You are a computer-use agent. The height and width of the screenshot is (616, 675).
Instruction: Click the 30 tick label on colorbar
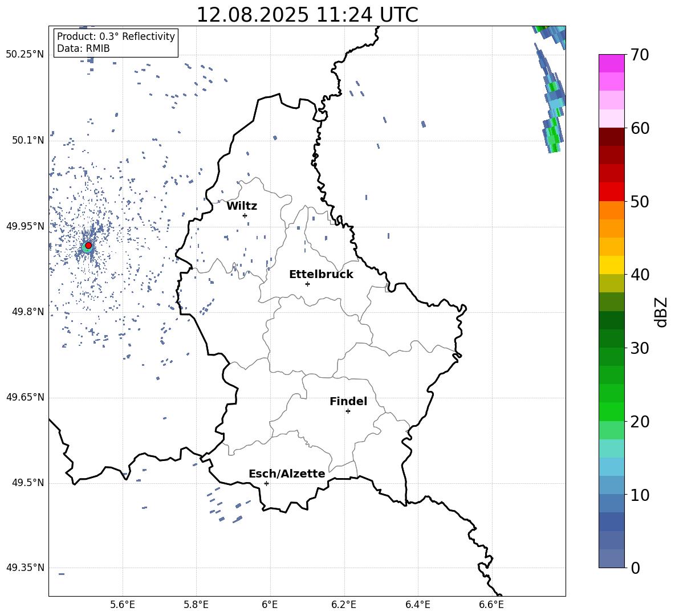pos(640,348)
